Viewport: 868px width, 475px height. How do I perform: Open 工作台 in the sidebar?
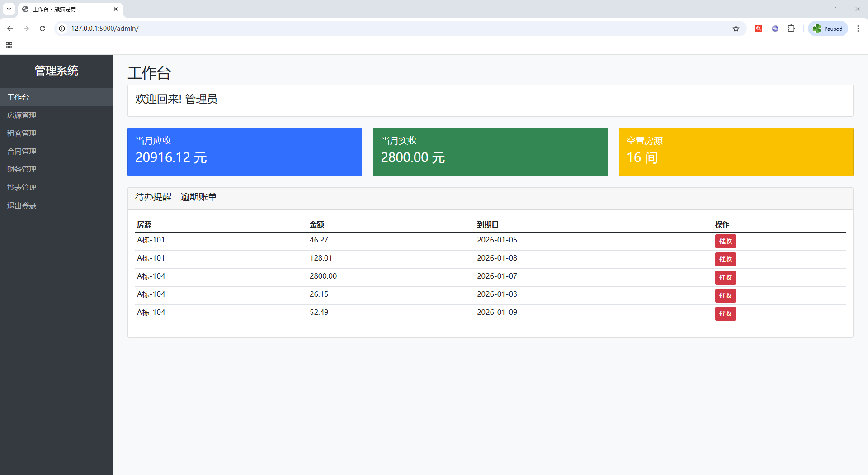tap(57, 97)
